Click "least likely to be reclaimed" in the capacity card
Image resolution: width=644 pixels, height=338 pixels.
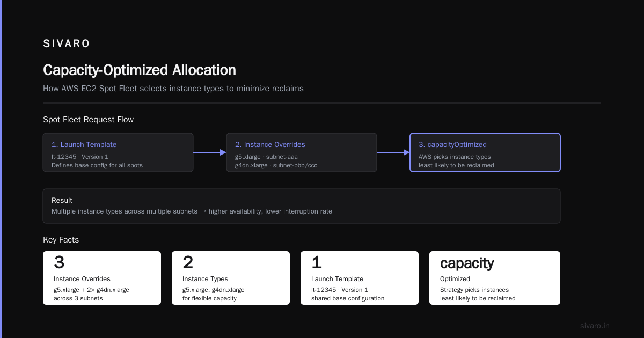point(478,298)
